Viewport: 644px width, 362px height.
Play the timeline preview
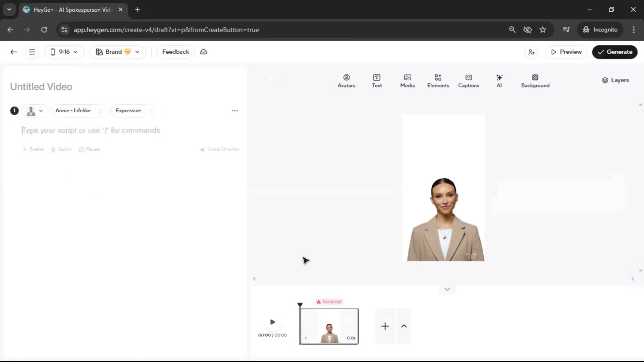click(272, 322)
